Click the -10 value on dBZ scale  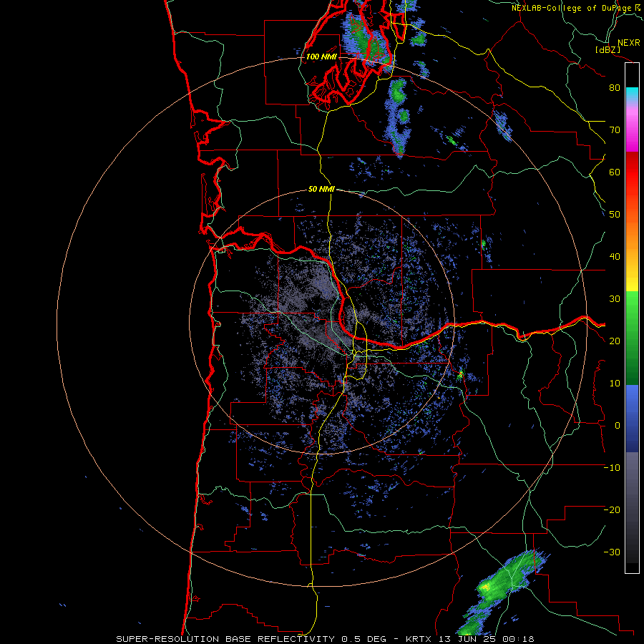[x=612, y=468]
